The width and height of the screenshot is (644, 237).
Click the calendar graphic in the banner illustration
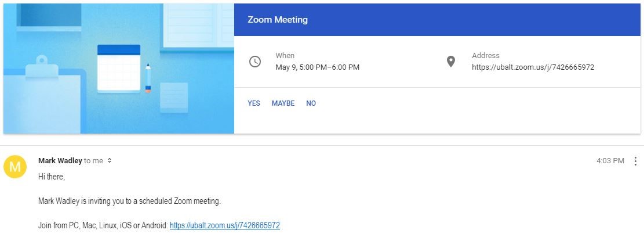[x=119, y=69]
